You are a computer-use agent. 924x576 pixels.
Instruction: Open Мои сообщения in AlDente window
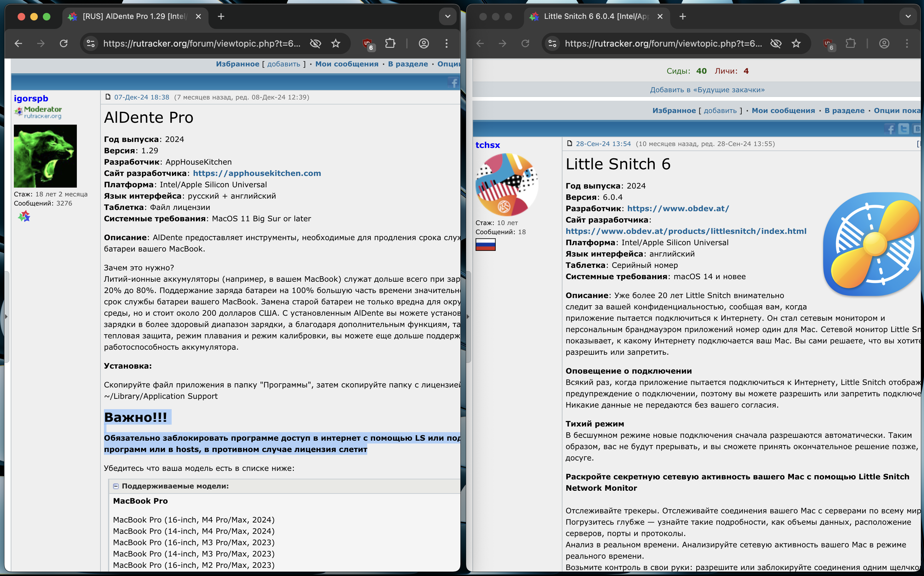coord(346,64)
